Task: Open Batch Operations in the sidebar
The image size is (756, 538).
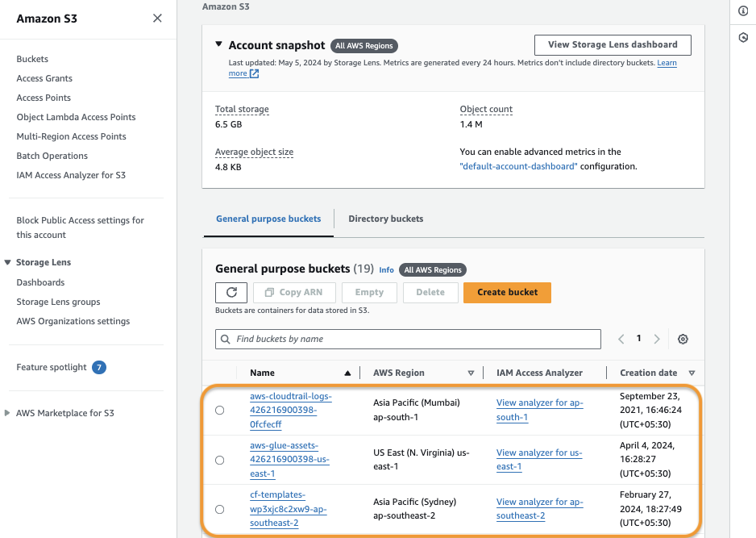Action: tap(52, 156)
